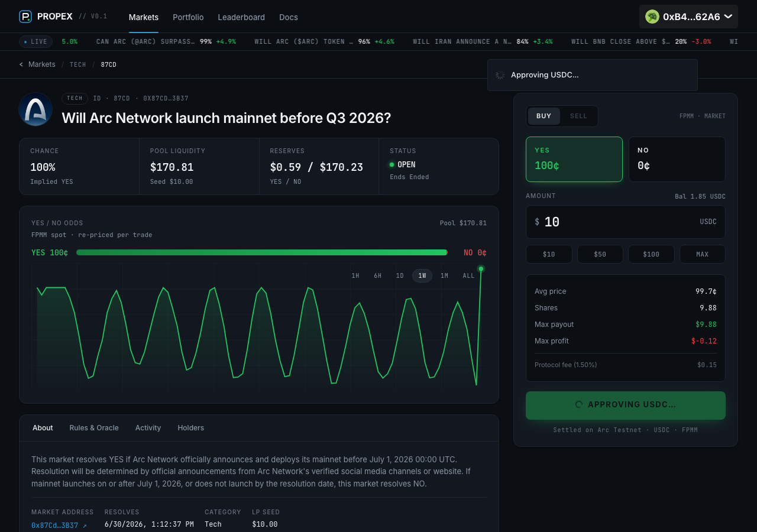Screen dimensions: 757x532
Task: Click the Avg price 99.7¢ value
Action: click(706, 291)
